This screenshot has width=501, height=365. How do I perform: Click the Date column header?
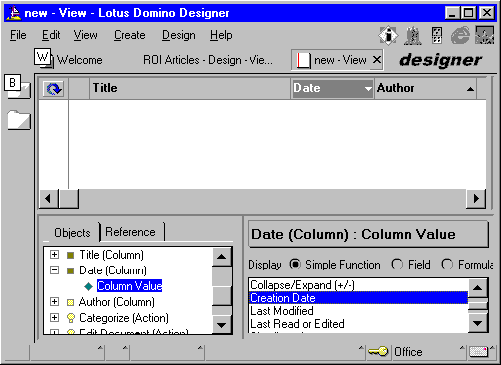[x=332, y=88]
